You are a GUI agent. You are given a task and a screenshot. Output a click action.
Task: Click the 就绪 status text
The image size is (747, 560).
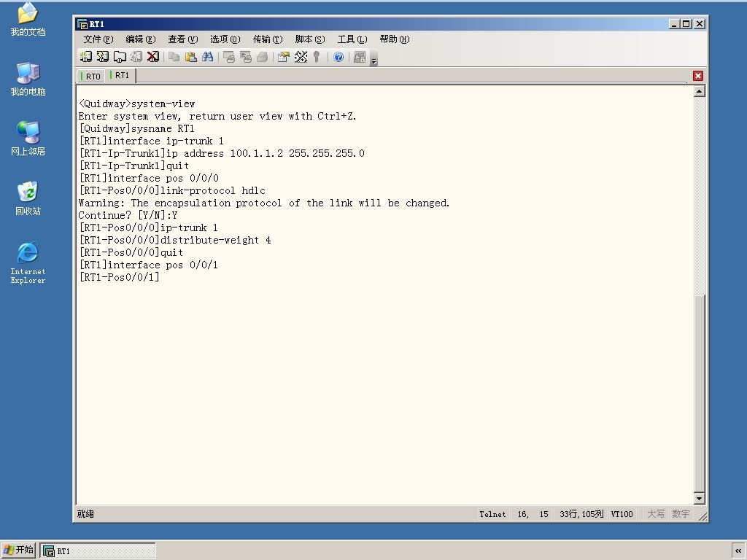86,514
